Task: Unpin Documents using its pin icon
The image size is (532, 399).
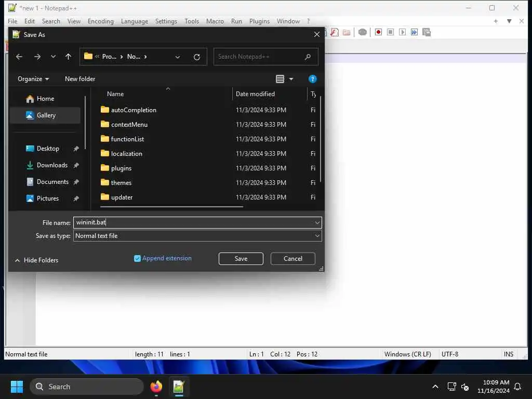Action: pos(76,182)
